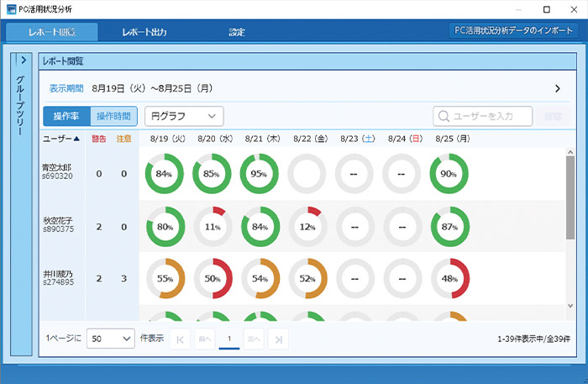This screenshot has width=588, height=384.
Task: Switch to 操作時間 view
Action: point(113,116)
